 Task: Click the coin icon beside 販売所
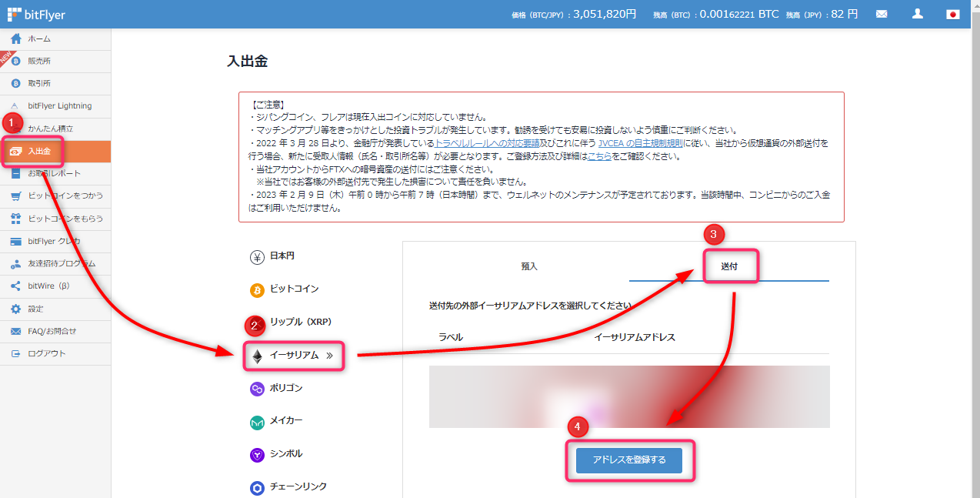(15, 61)
